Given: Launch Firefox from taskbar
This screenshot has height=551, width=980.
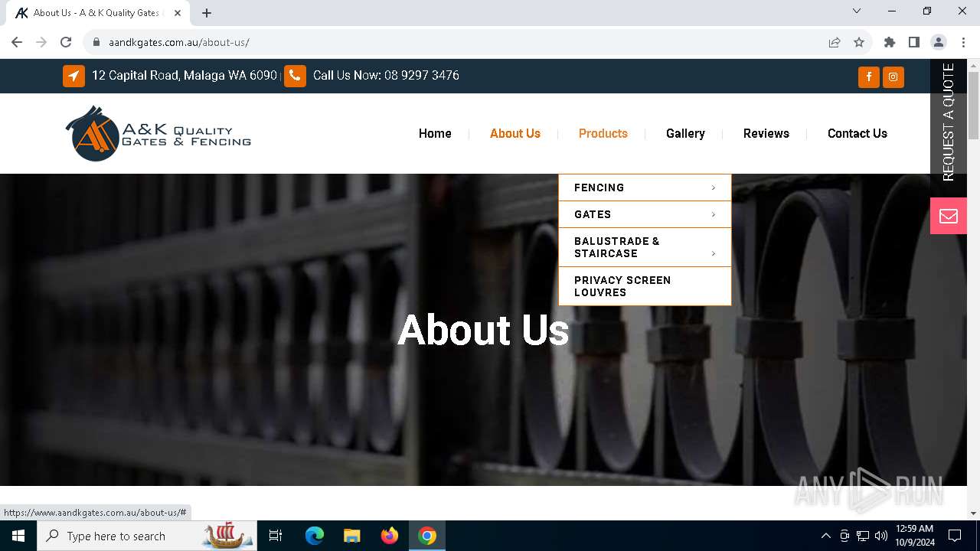Looking at the screenshot, I should pos(390,536).
